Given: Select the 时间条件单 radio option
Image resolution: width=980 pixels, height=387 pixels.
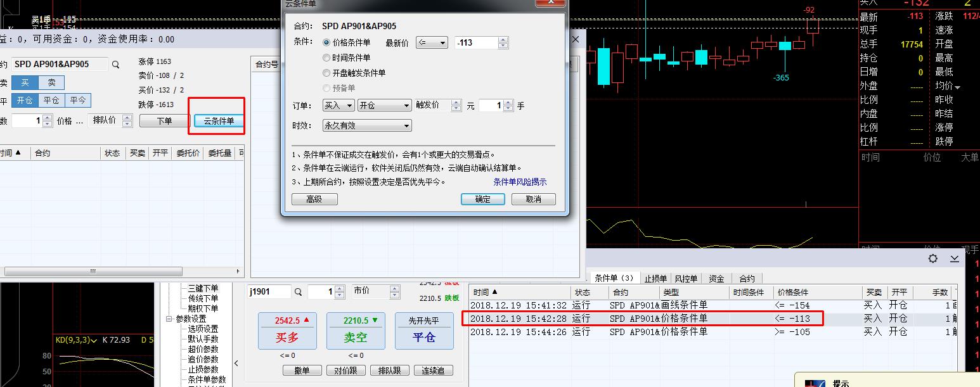Looking at the screenshot, I should 327,58.
